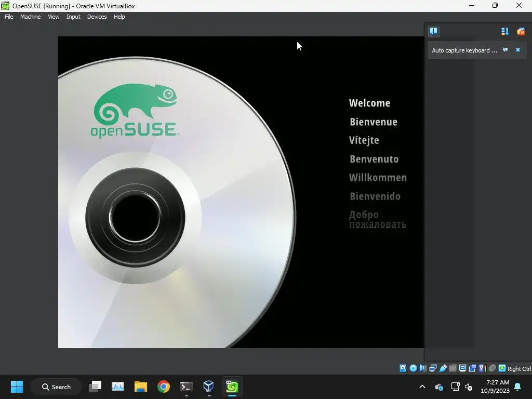Screen dimensions: 532x399
Task: Open the system monitor app on taskbar
Action: tap(118, 387)
